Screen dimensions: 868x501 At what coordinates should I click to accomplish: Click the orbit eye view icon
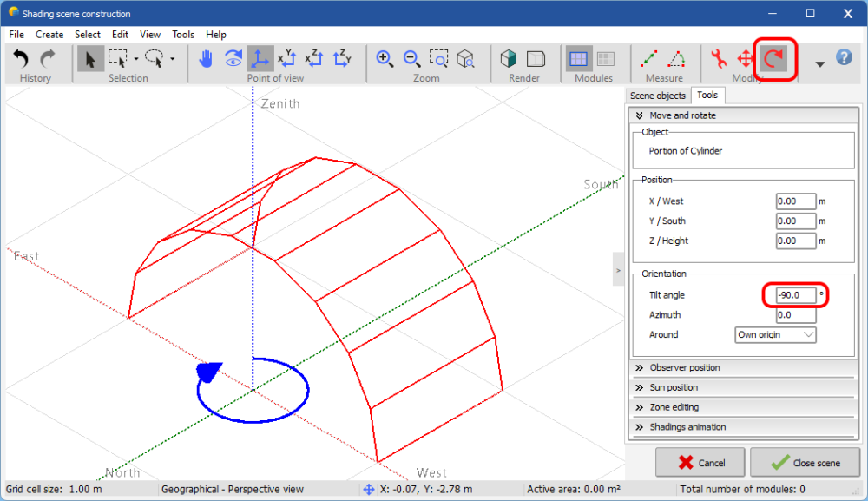coord(233,59)
